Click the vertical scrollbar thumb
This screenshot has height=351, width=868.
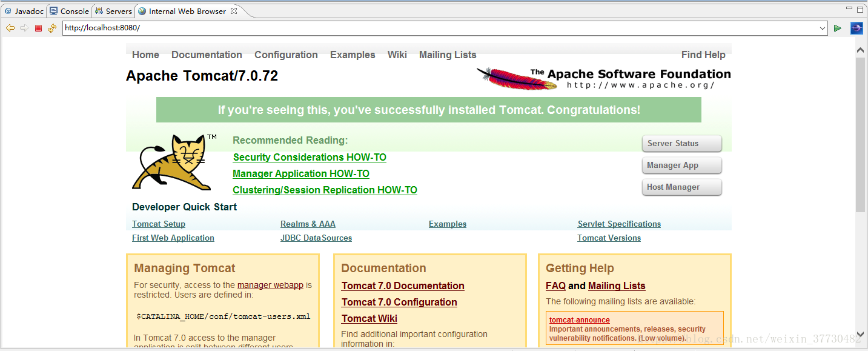pos(860,133)
